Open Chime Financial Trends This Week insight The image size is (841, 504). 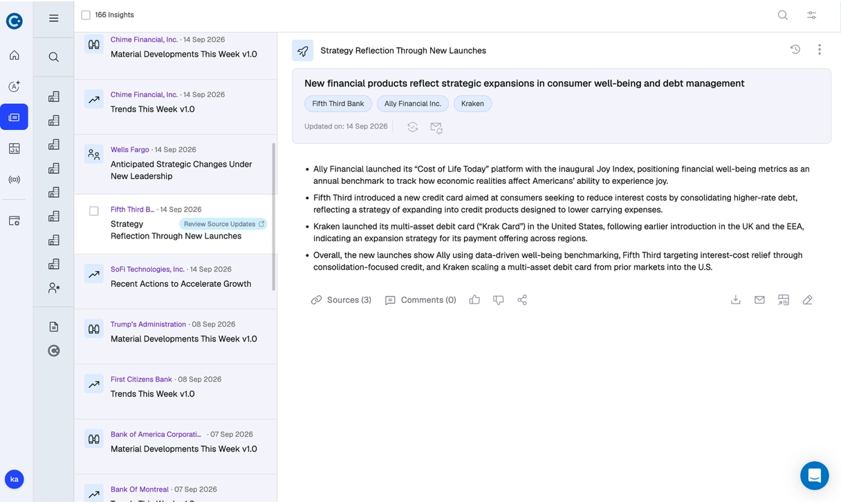[x=153, y=109]
